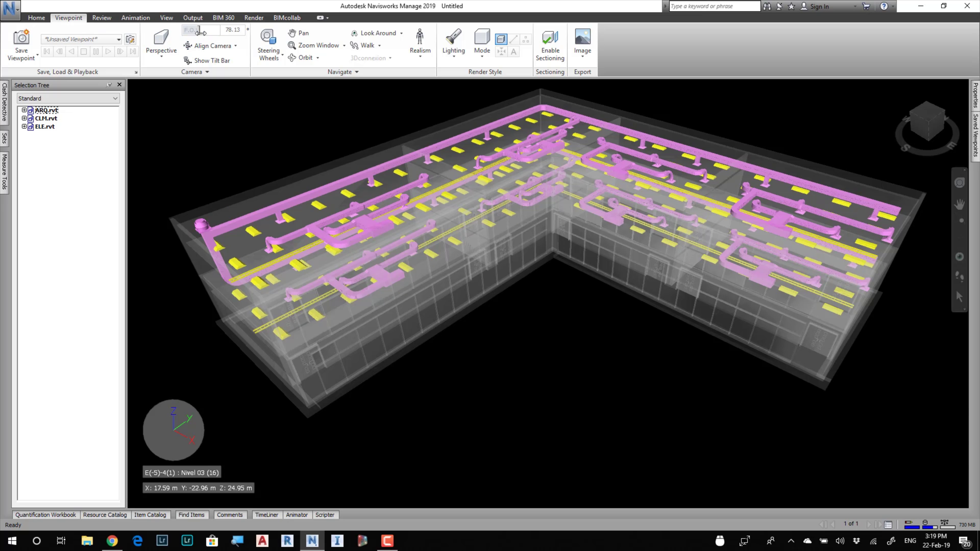Open the Lighting flashlight option
The height and width of the screenshot is (551, 980).
[x=454, y=37]
